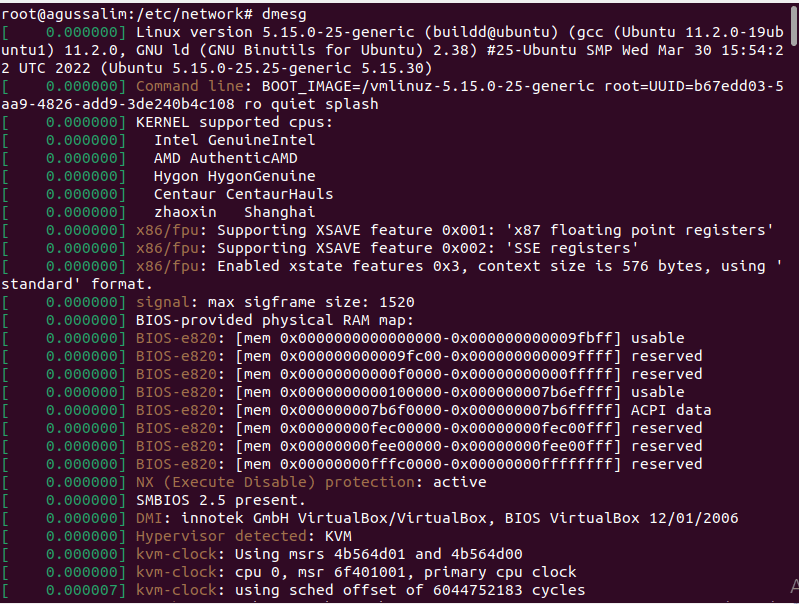799x604 pixels.
Task: Click 'x87 floating point registers' text
Action: 640,230
